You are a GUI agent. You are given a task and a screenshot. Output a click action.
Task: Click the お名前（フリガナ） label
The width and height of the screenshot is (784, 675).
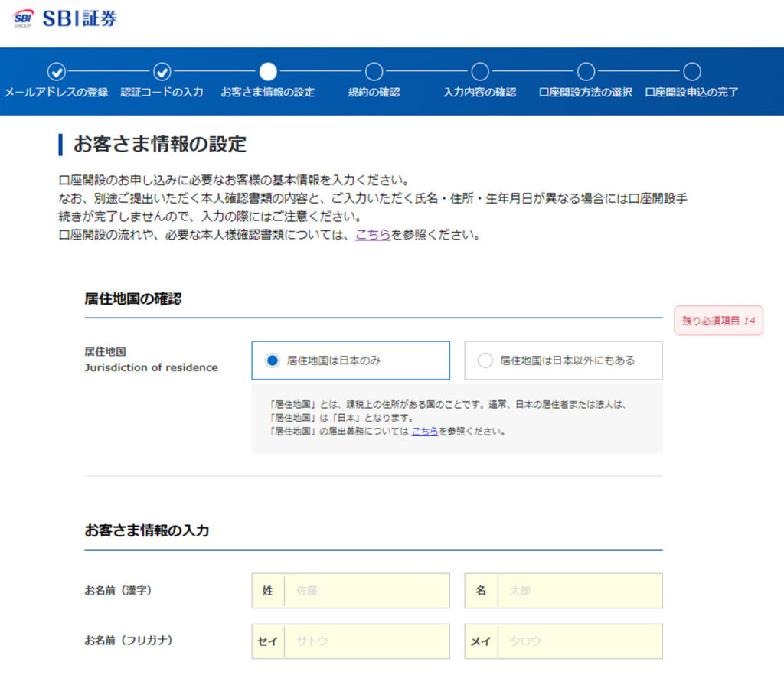[129, 641]
